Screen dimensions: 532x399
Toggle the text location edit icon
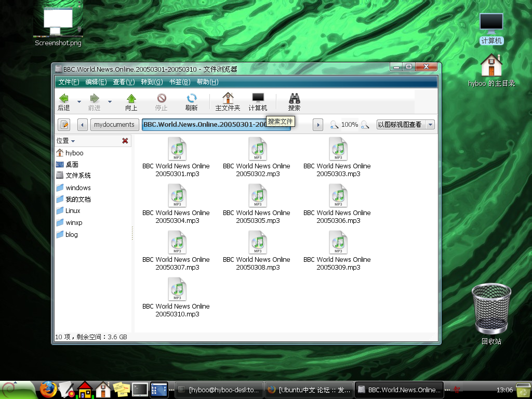64,125
